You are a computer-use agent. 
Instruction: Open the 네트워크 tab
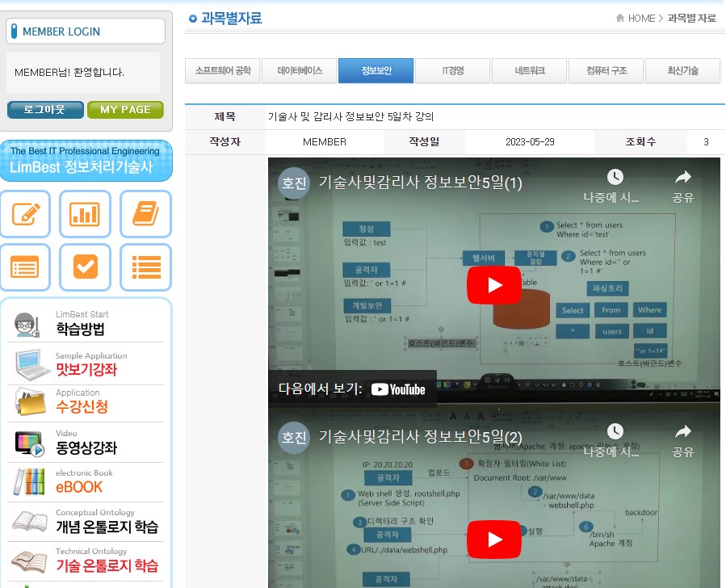(x=530, y=71)
